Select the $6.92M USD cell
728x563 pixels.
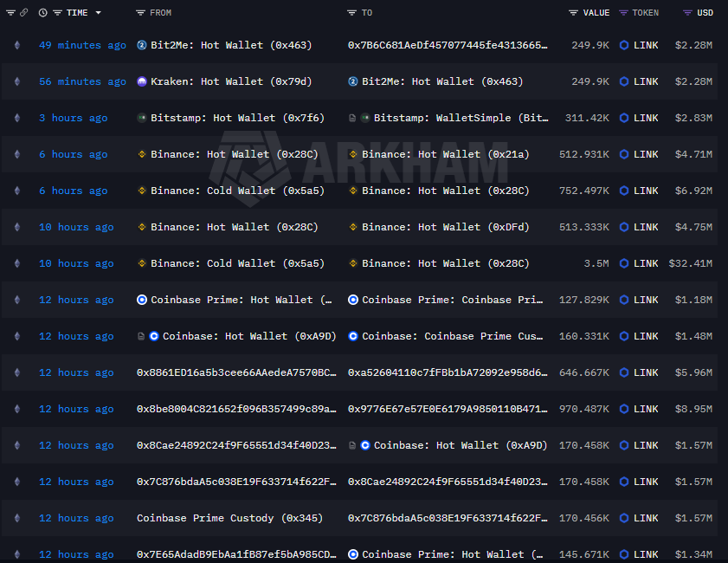coord(693,191)
